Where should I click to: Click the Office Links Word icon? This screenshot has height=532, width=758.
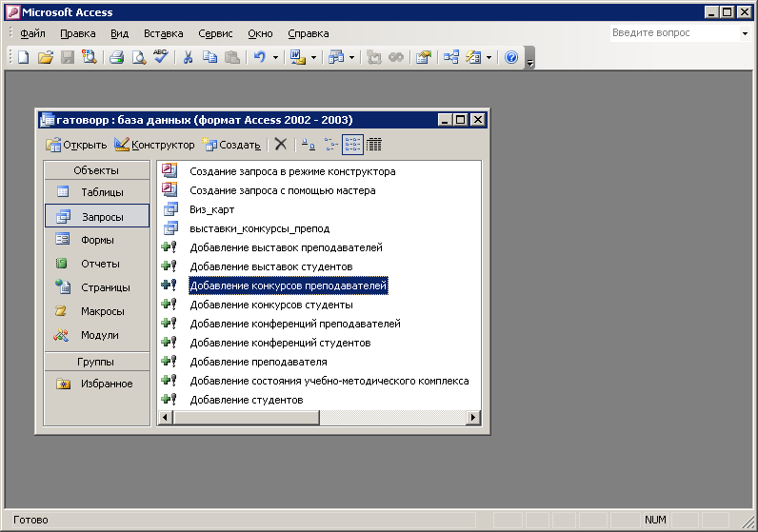click(x=297, y=57)
